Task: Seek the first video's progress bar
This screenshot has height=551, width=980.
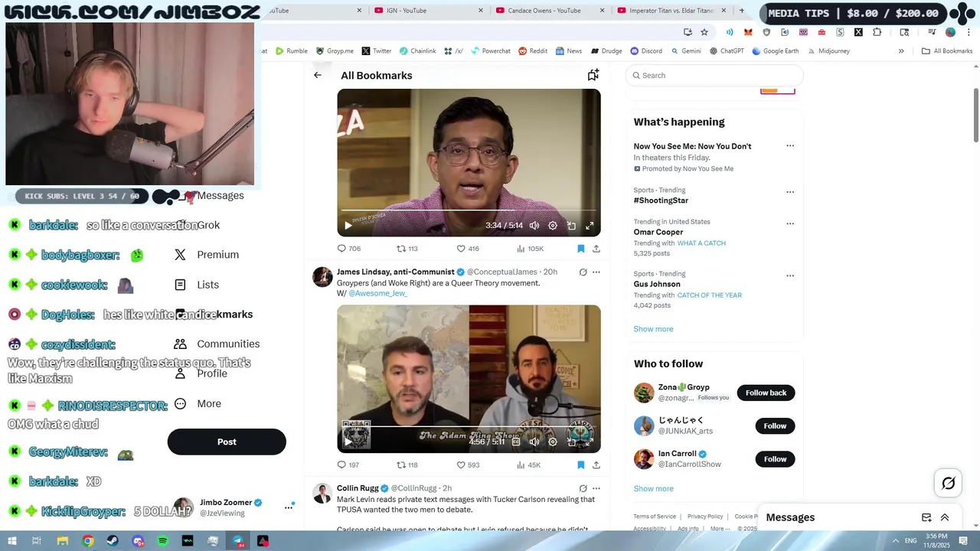Action: [469, 210]
